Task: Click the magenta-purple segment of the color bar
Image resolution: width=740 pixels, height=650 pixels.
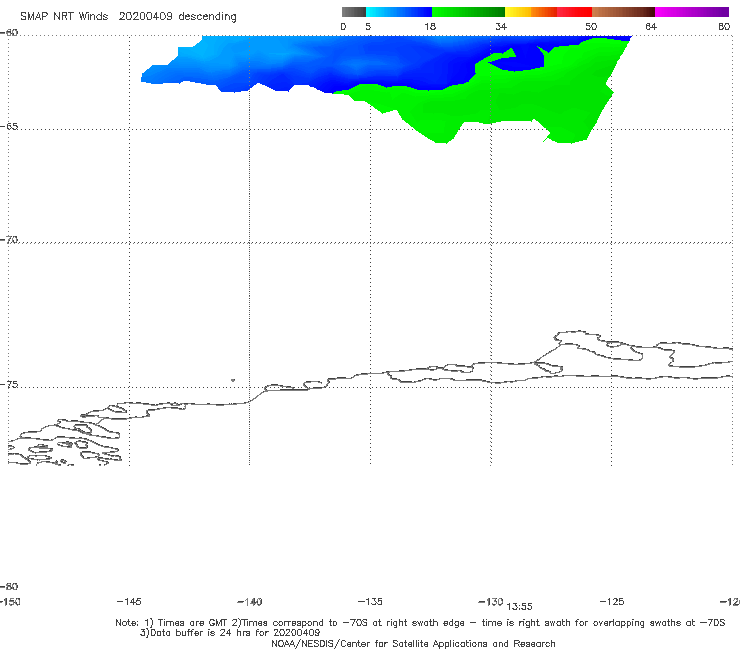Action: [692, 12]
